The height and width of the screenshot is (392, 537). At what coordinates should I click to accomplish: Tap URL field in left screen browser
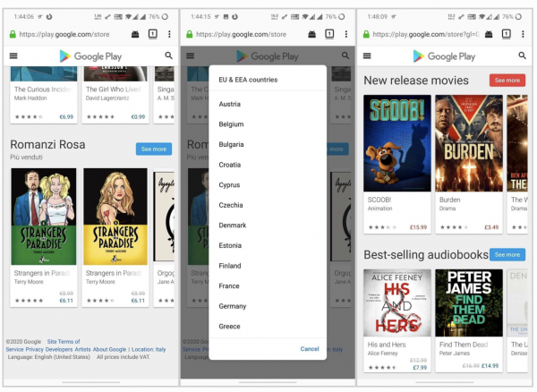pos(64,34)
